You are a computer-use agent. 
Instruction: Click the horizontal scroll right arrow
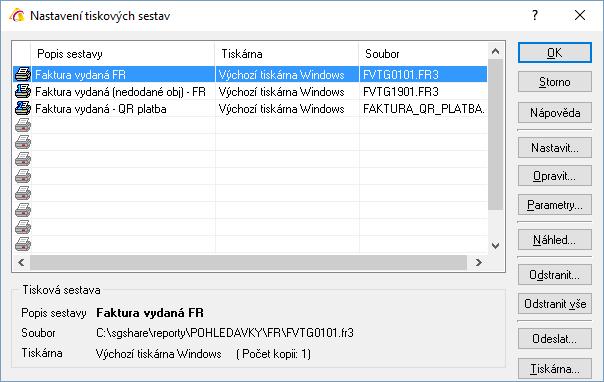[478, 263]
